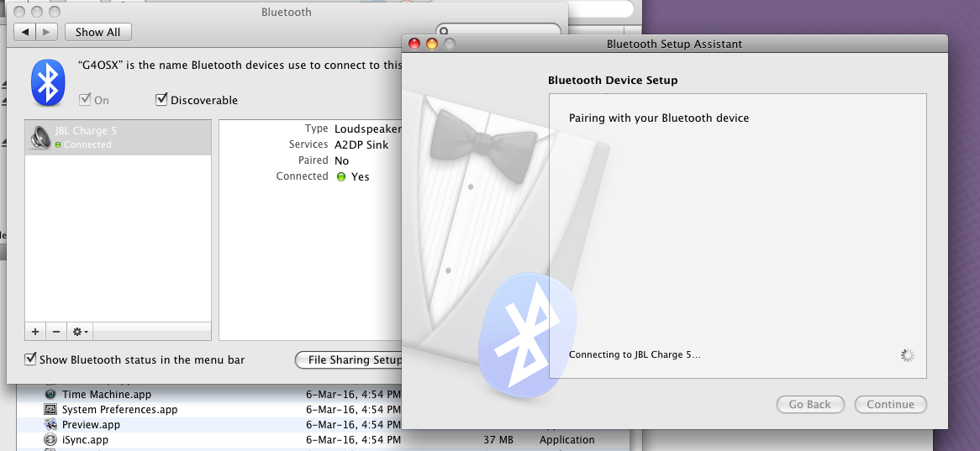Click the Show All button
The width and height of the screenshot is (980, 451).
(x=97, y=32)
